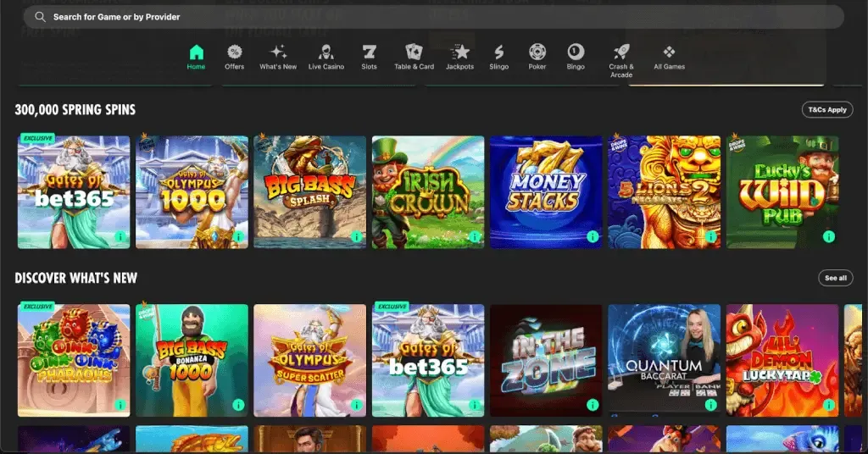Launch Quantum Baccarat live game

665,360
